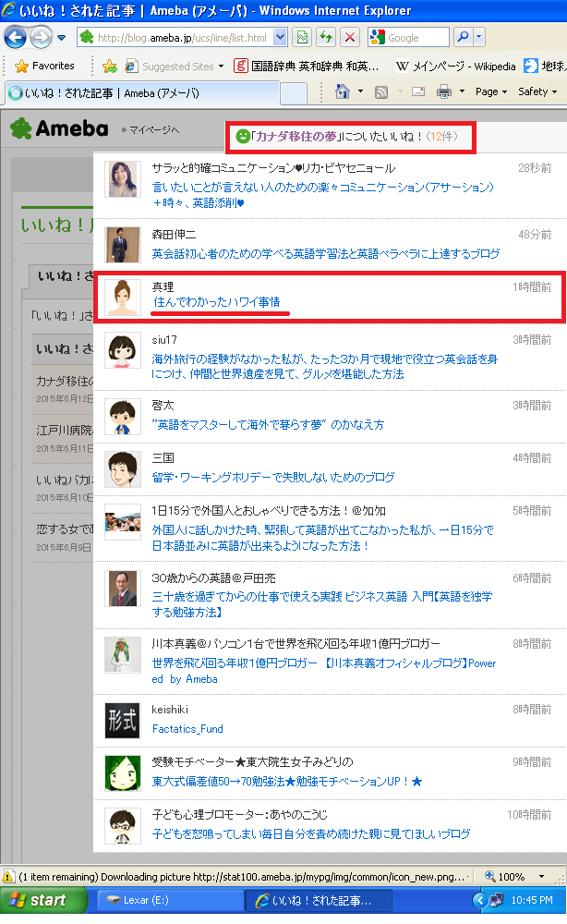Open the Windows start button
The height and width of the screenshot is (924, 567).
tap(43, 900)
